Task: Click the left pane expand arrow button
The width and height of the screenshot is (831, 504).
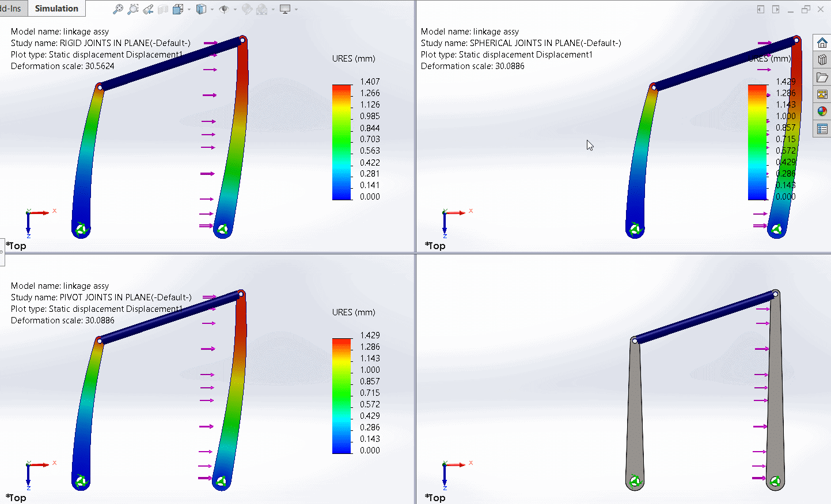Action: click(760, 9)
